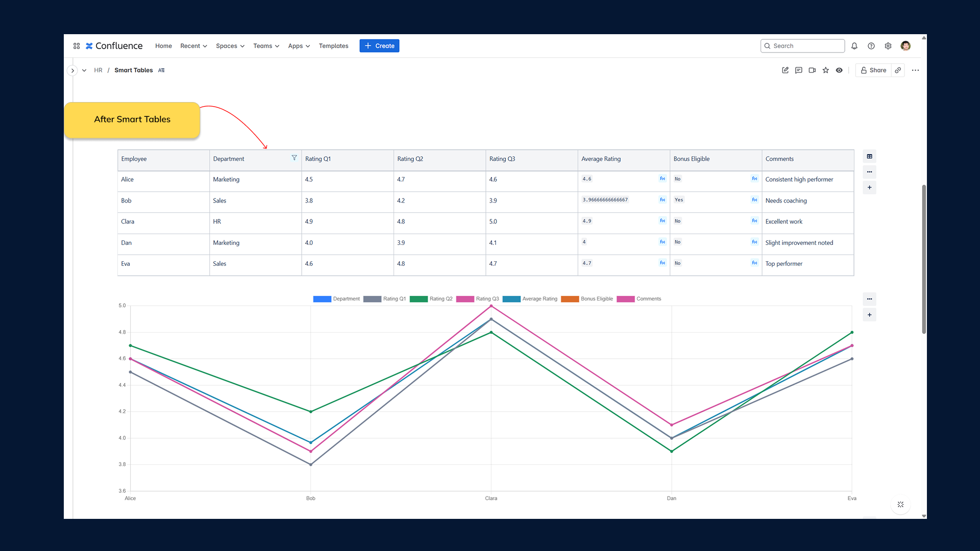Toggle Rating Q2 series in chart legend

440,299
